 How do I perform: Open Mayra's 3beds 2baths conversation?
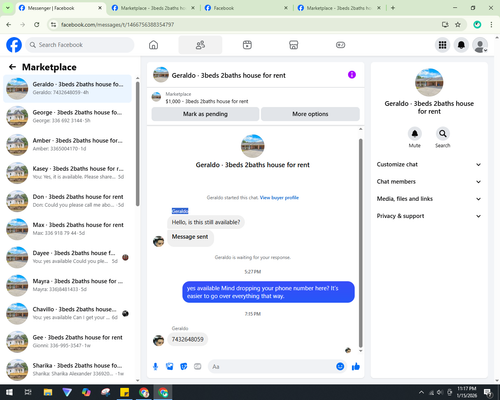click(x=68, y=285)
